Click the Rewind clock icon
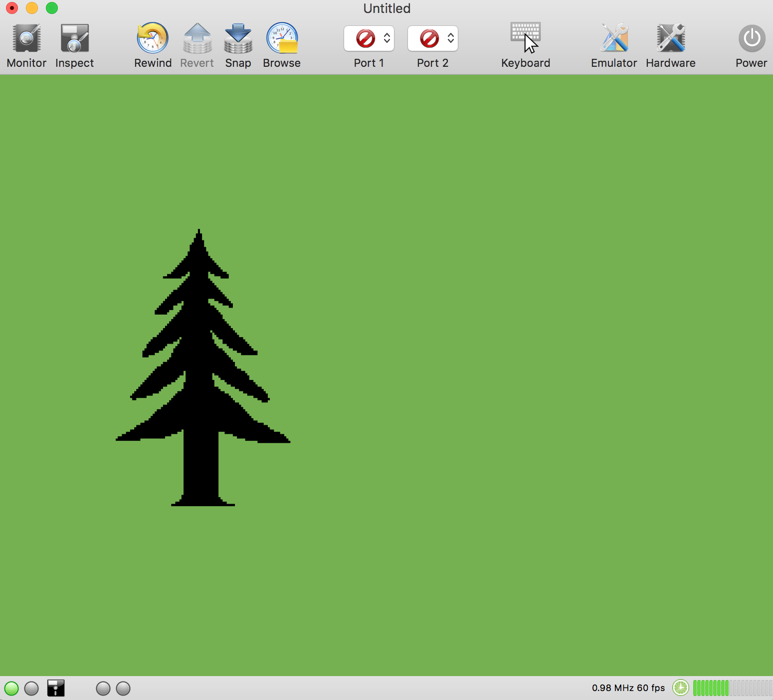The width and height of the screenshot is (773, 700). [153, 38]
